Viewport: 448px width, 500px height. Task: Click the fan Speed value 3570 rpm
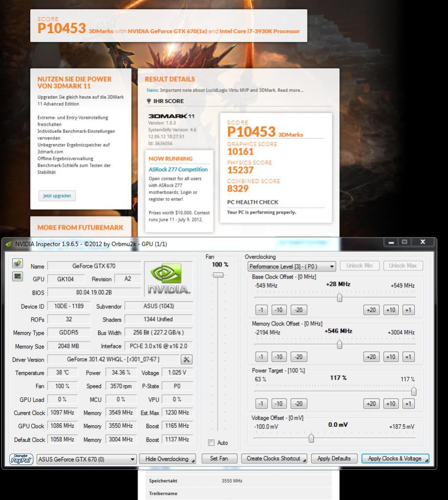pos(121,386)
